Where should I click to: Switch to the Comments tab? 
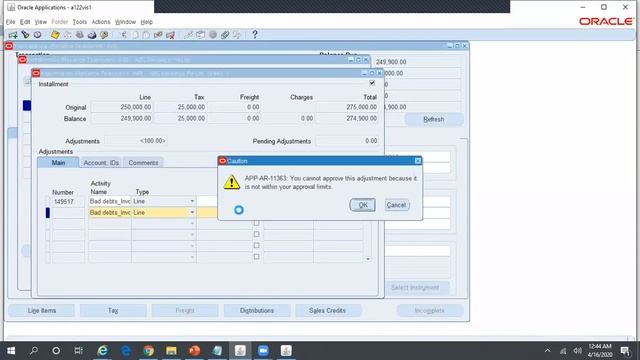click(143, 162)
